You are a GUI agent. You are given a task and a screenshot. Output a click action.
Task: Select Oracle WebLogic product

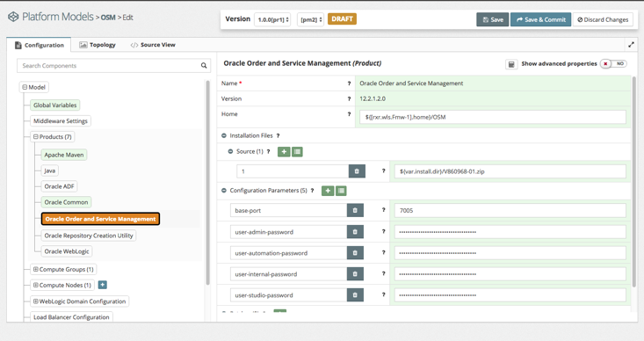pos(67,251)
